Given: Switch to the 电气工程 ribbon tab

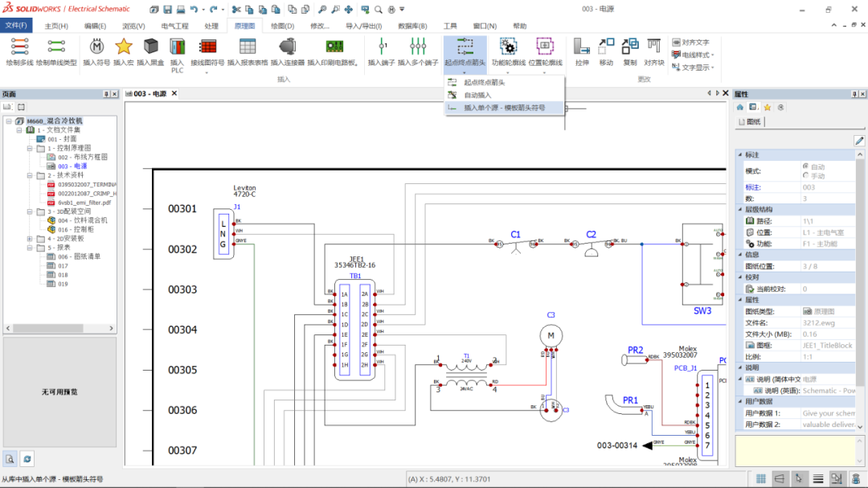Looking at the screenshot, I should click(x=175, y=25).
